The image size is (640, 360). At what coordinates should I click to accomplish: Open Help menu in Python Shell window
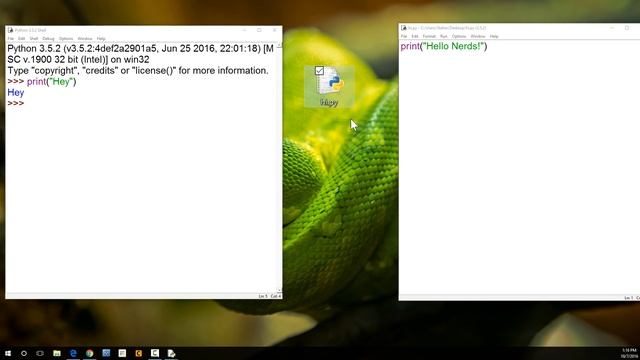point(101,39)
